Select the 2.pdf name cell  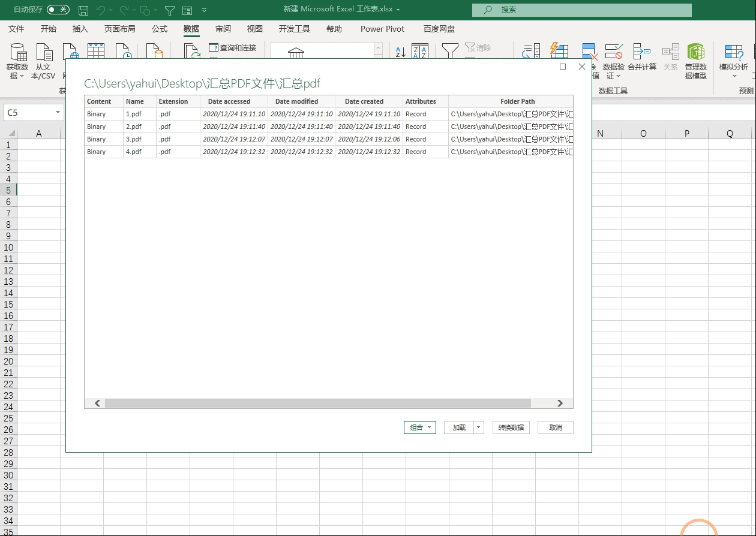140,127
